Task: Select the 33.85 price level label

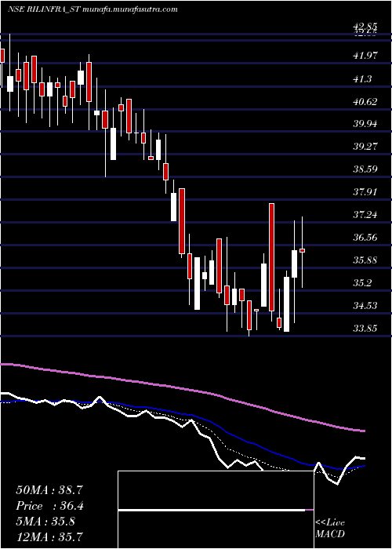Action: (365, 329)
